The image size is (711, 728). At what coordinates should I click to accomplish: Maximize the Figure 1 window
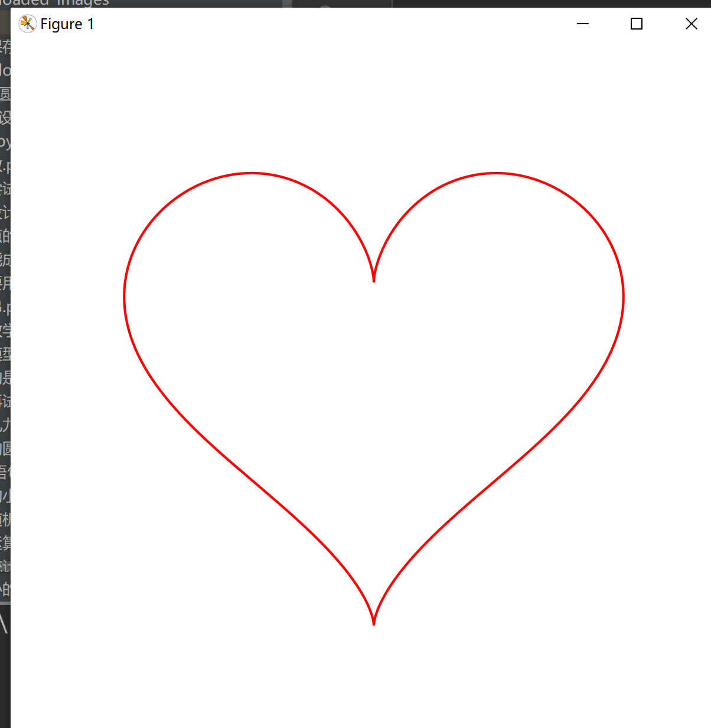[637, 24]
